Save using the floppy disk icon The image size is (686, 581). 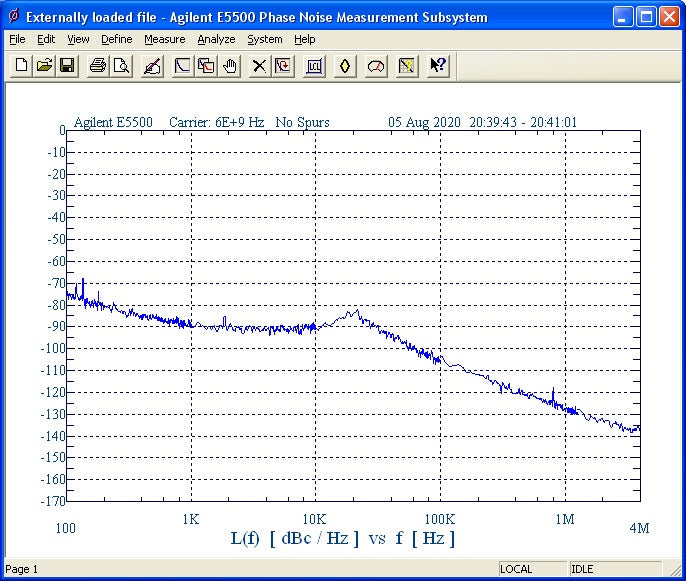[67, 66]
